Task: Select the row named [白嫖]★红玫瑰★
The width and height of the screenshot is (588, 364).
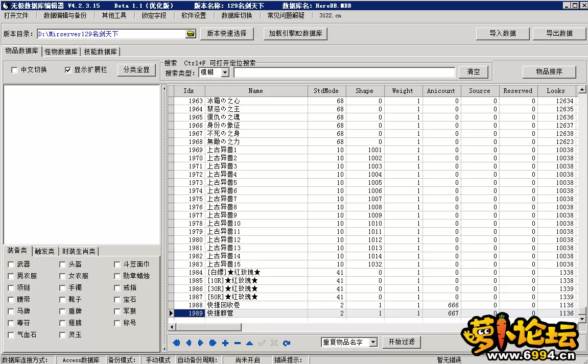Action: click(371, 273)
